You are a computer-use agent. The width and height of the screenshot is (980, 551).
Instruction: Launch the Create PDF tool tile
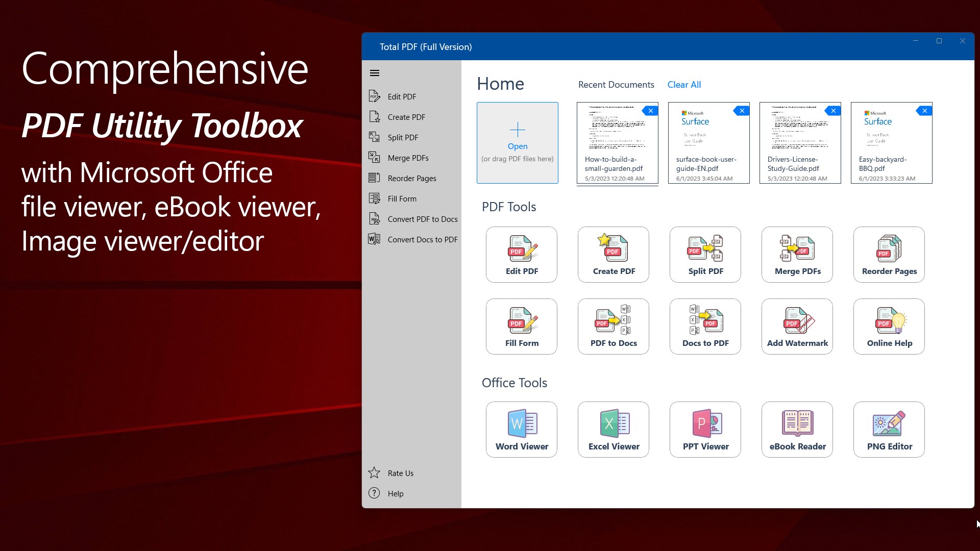pyautogui.click(x=613, y=255)
